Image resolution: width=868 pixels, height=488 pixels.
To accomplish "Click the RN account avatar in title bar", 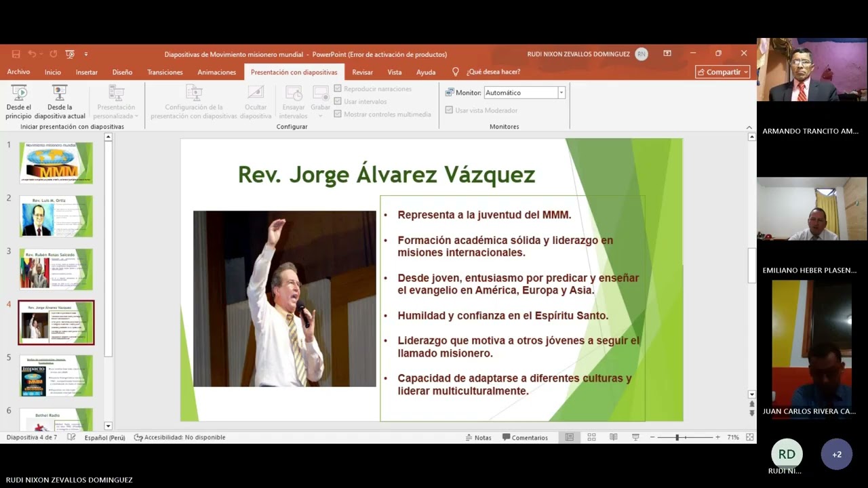I will [x=641, y=54].
